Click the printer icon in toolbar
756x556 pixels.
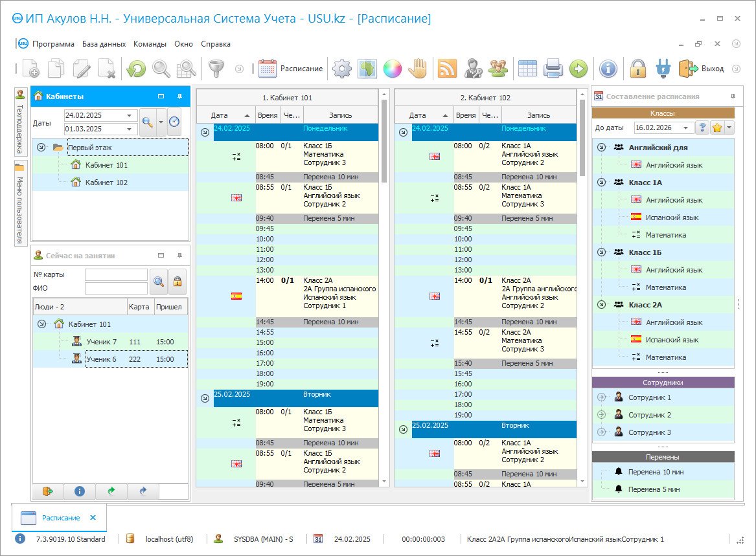point(553,69)
